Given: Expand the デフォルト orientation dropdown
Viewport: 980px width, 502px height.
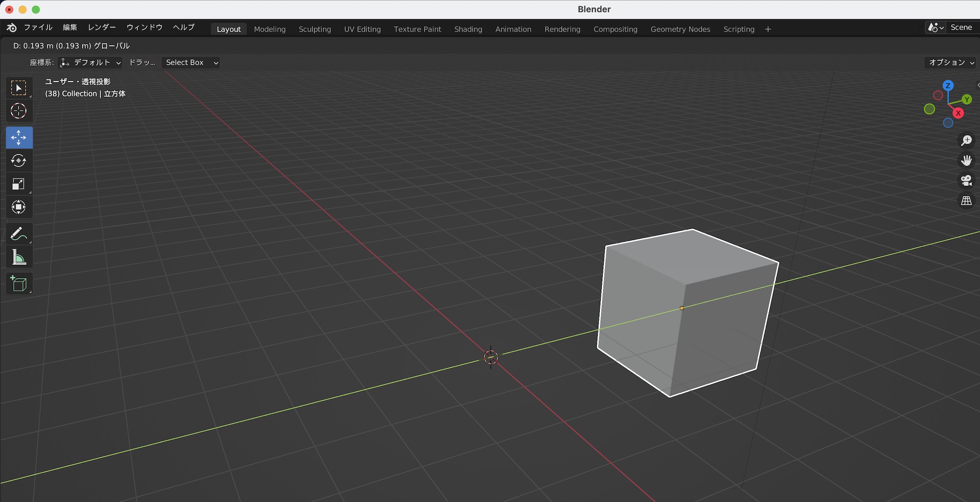Looking at the screenshot, I should click(x=90, y=63).
